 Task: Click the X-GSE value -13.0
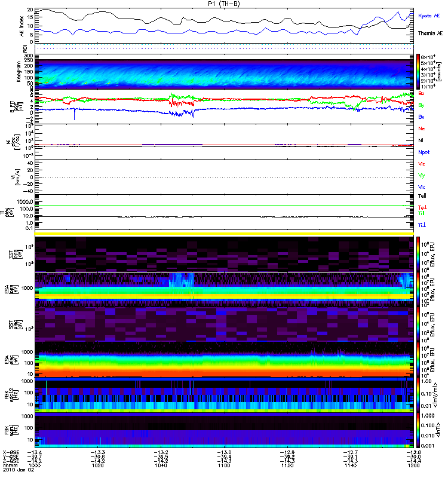[224, 452]
